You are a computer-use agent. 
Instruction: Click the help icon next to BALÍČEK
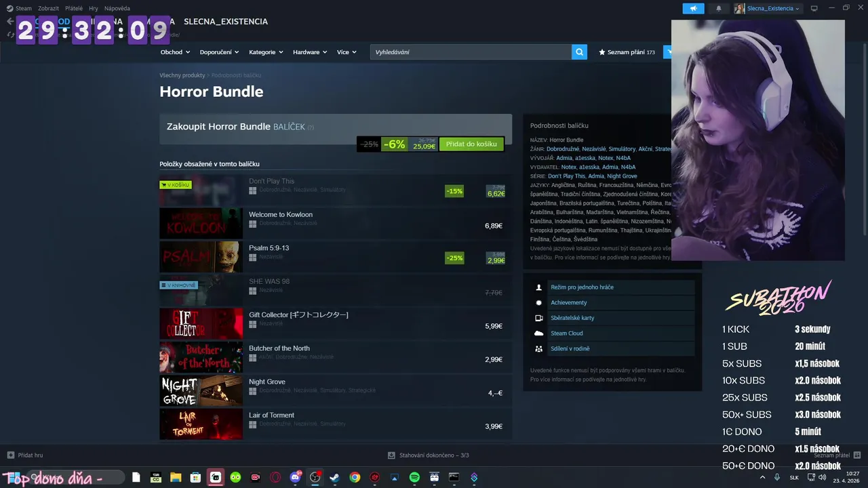[311, 127]
